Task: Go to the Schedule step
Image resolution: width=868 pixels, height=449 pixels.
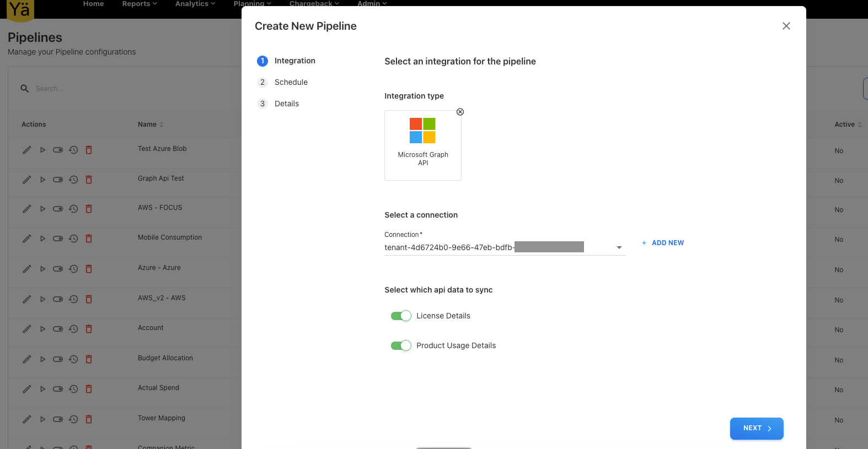Action: tap(291, 82)
